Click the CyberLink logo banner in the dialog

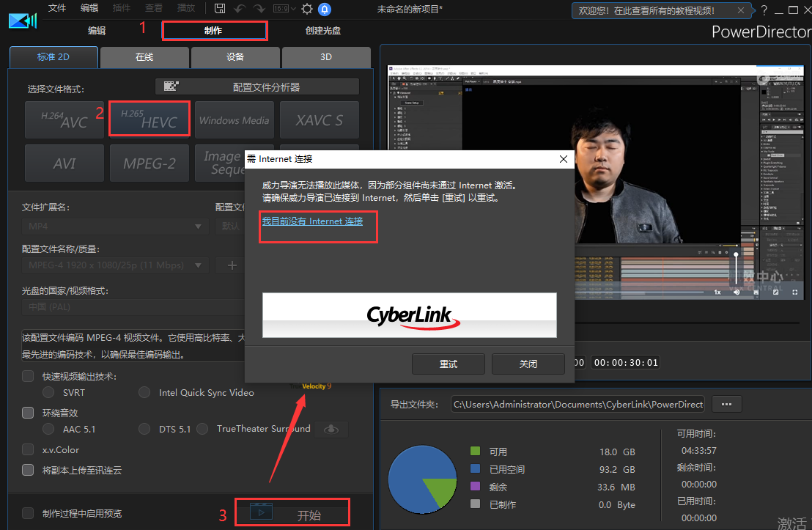pos(410,315)
